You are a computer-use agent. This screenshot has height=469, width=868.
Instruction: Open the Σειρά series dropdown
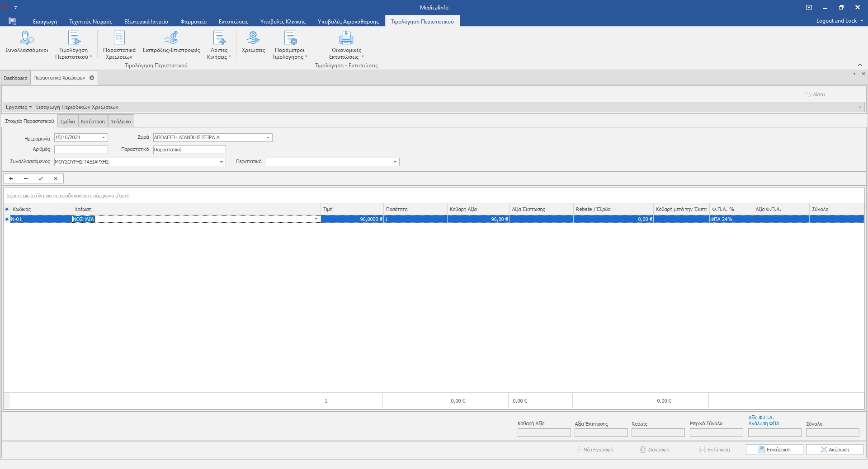tap(268, 137)
